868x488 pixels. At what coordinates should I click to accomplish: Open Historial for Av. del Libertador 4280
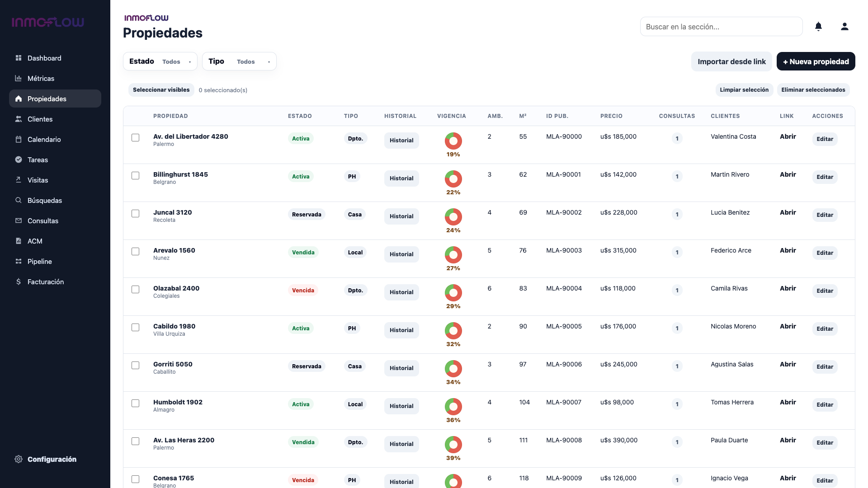point(401,140)
